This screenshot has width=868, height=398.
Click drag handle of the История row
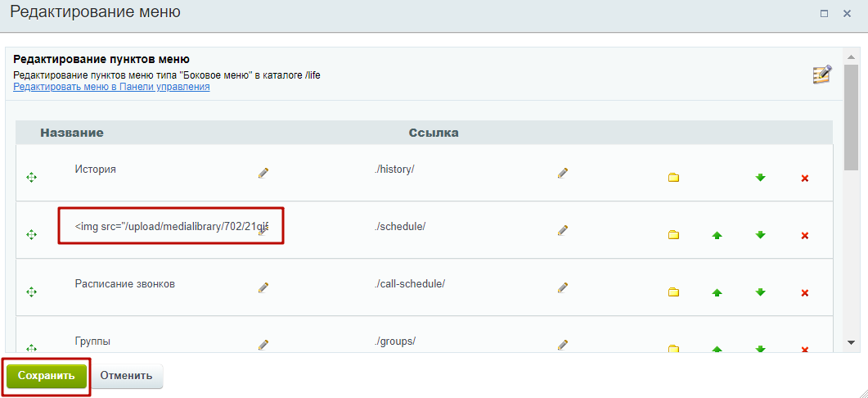coord(32,177)
